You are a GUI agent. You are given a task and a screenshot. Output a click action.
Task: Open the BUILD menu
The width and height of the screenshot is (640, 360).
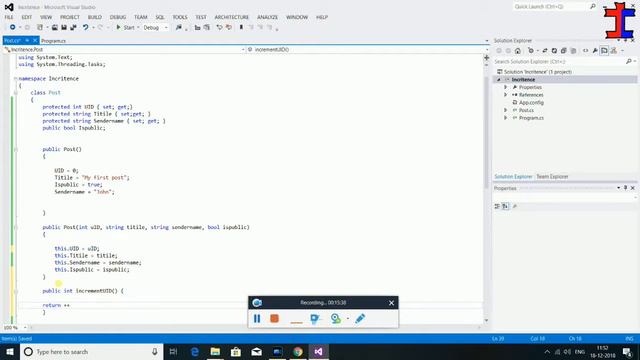click(95, 17)
